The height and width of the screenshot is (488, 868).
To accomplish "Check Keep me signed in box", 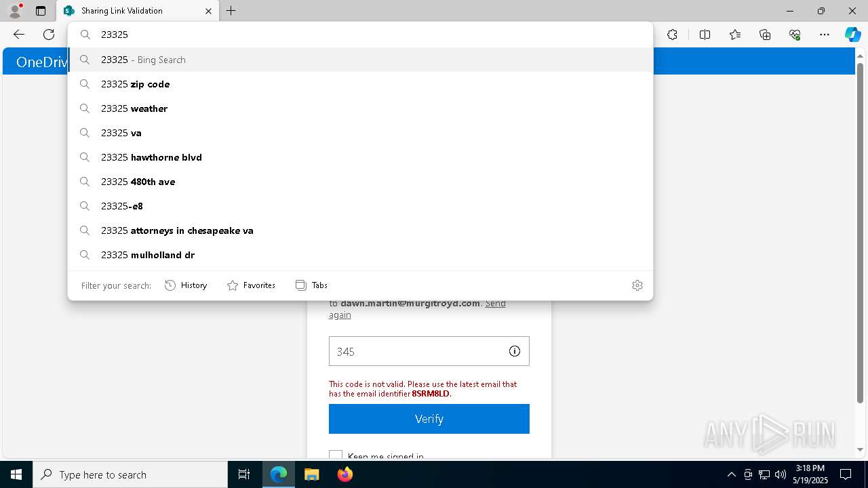I will coord(336,456).
